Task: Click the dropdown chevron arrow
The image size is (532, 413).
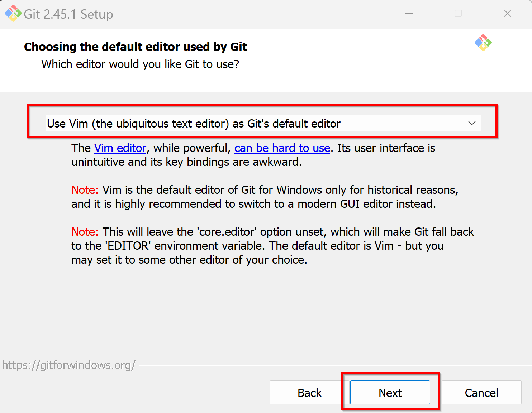Action: (x=472, y=123)
